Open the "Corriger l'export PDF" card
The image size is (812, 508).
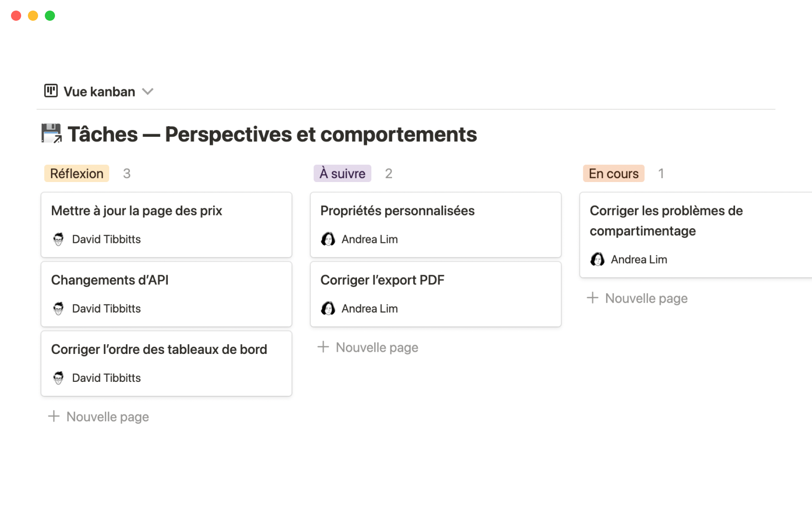[x=382, y=280]
